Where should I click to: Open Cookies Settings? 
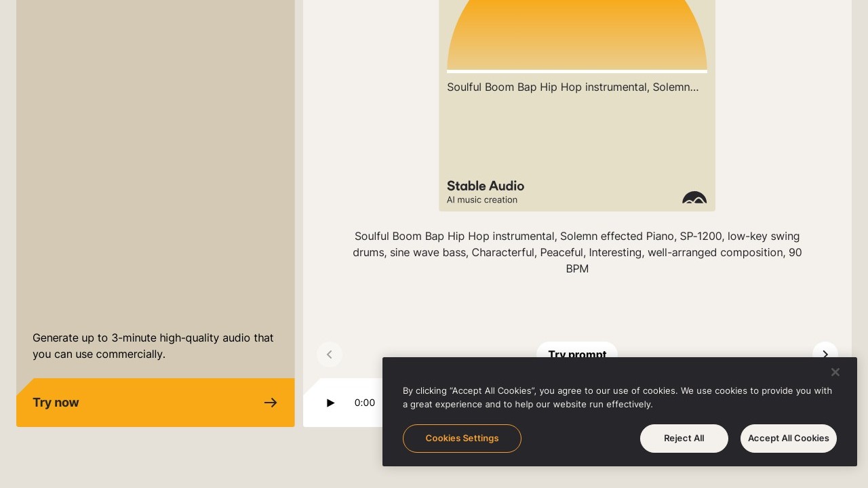point(462,439)
